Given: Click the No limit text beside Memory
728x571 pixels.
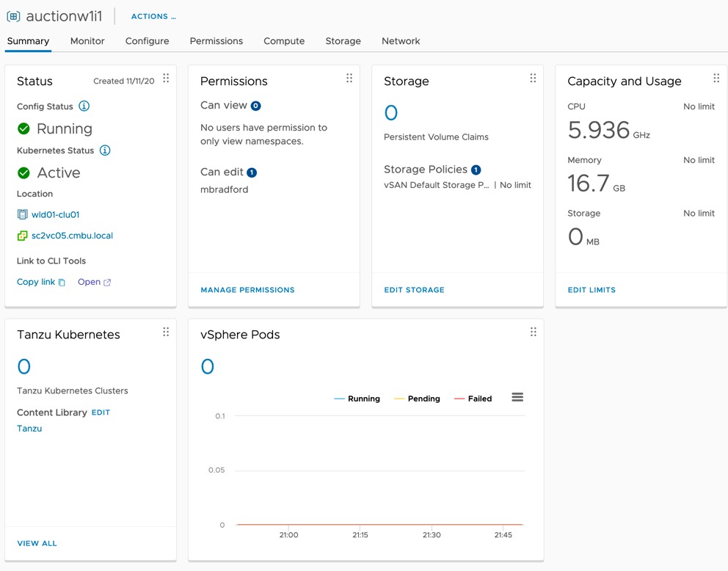Looking at the screenshot, I should click(699, 160).
